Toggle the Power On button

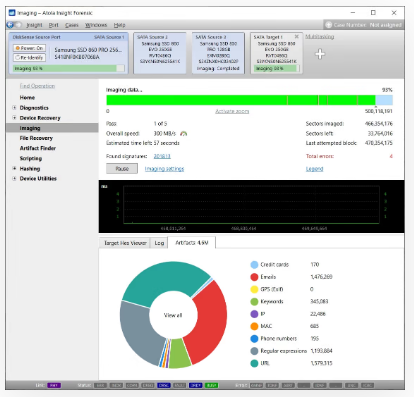click(x=29, y=48)
